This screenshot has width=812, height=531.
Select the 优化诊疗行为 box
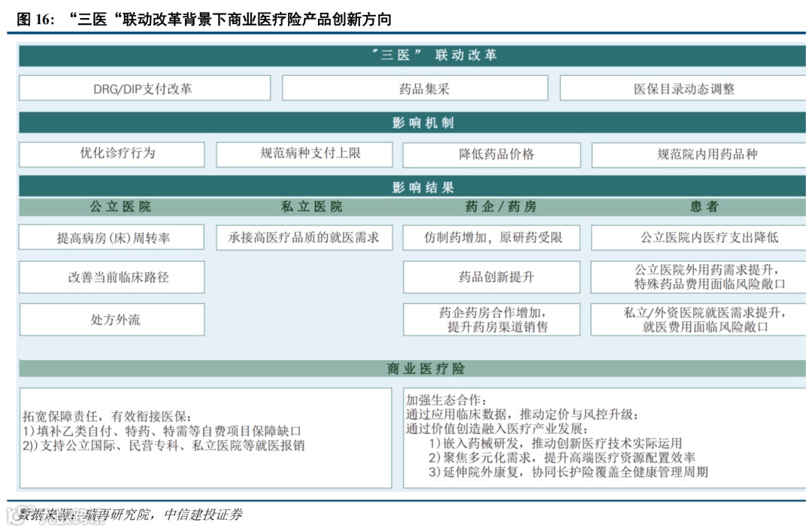(x=111, y=154)
